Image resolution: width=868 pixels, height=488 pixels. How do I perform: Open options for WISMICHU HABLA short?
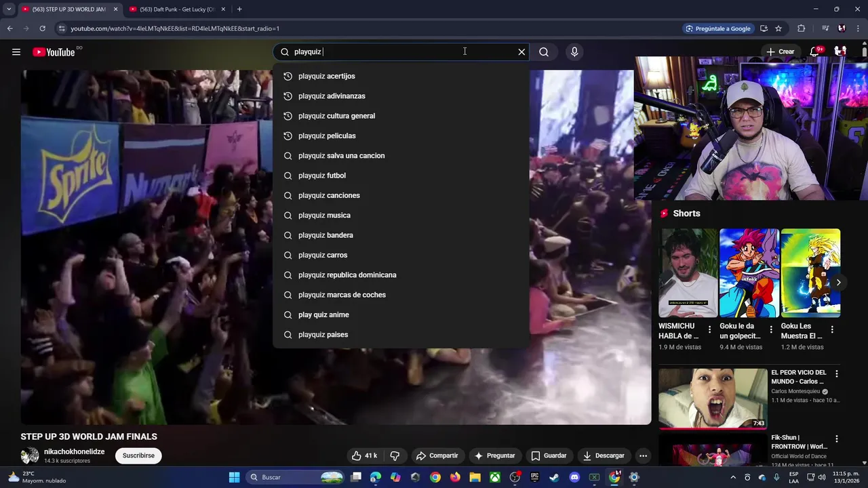tap(710, 329)
